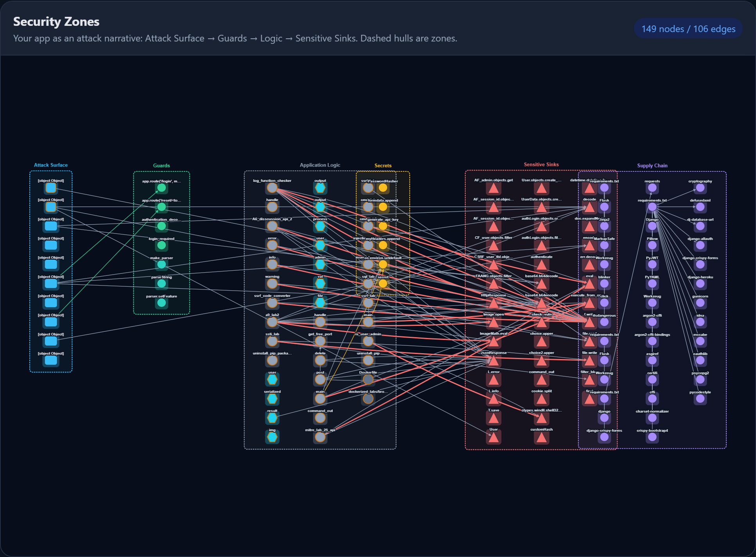Select the result hexagon node
This screenshot has height=557, width=756.
click(x=272, y=418)
